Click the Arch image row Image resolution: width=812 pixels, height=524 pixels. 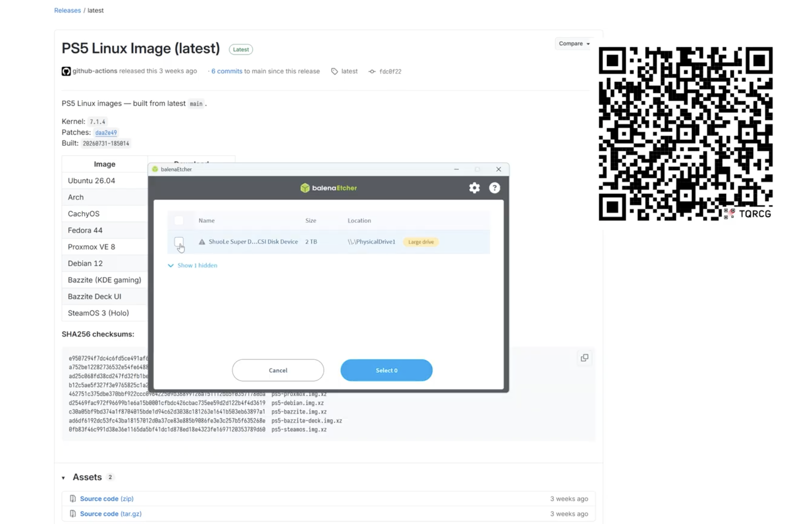coord(105,197)
